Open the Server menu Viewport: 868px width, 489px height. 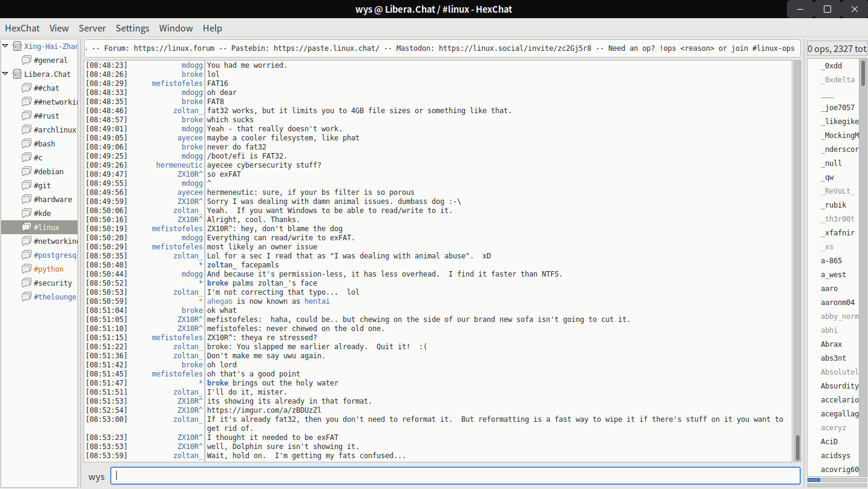click(x=92, y=28)
